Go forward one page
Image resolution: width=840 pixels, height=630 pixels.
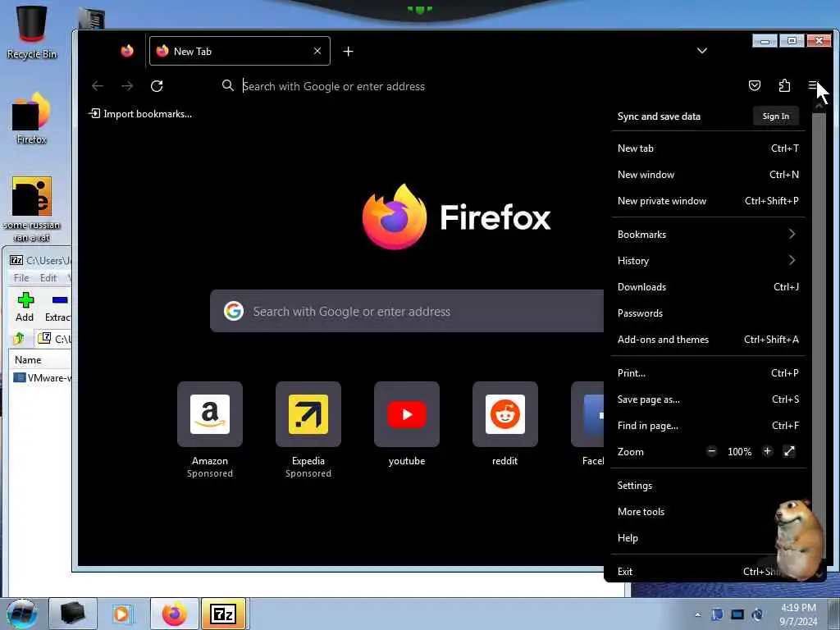[x=127, y=85]
